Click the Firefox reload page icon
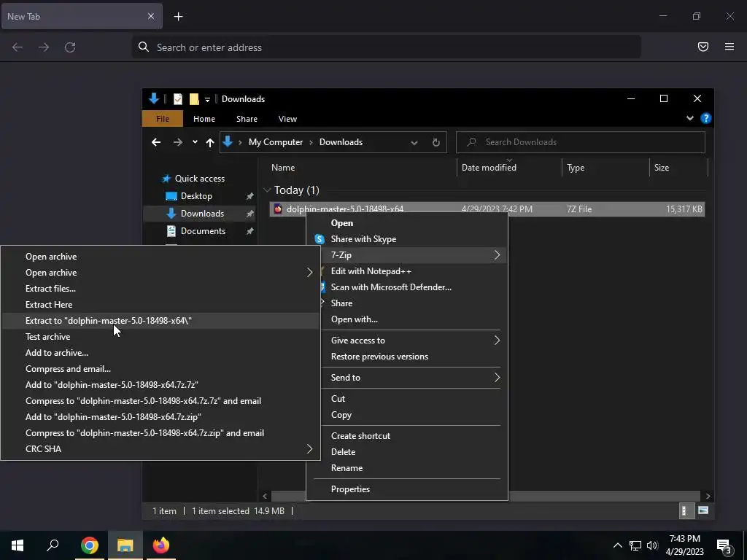 (x=70, y=47)
